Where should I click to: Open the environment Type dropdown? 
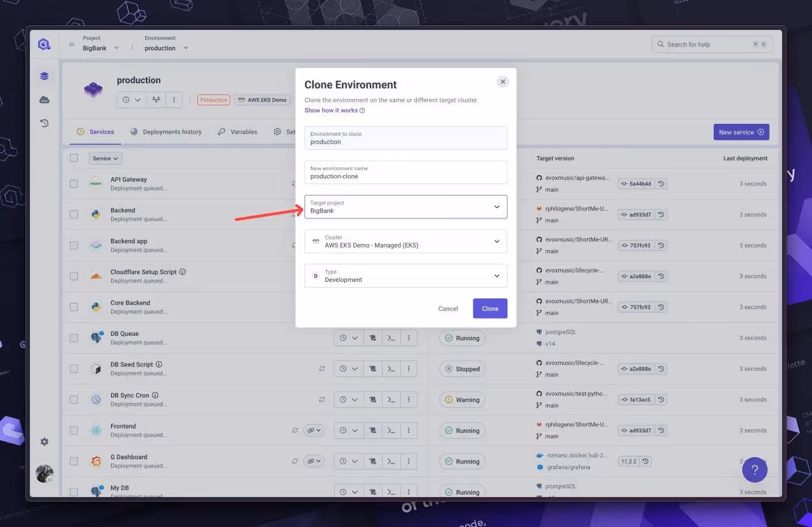point(406,276)
